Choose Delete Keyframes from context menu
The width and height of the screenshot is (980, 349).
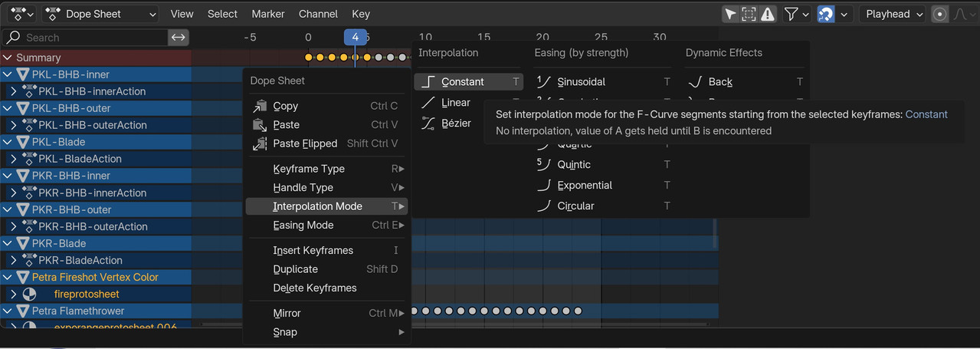tap(314, 288)
